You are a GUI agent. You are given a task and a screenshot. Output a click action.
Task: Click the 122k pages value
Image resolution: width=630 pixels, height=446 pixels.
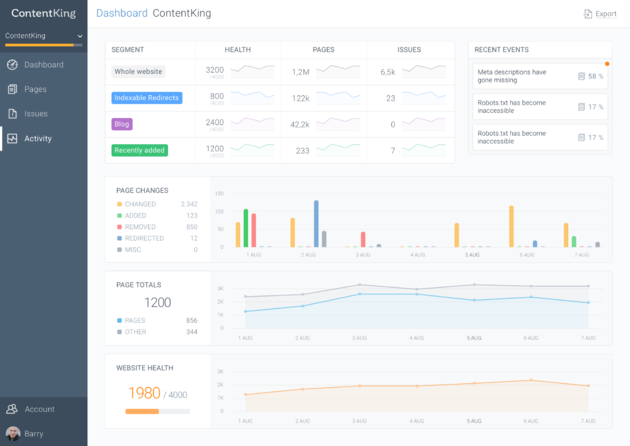tap(301, 98)
